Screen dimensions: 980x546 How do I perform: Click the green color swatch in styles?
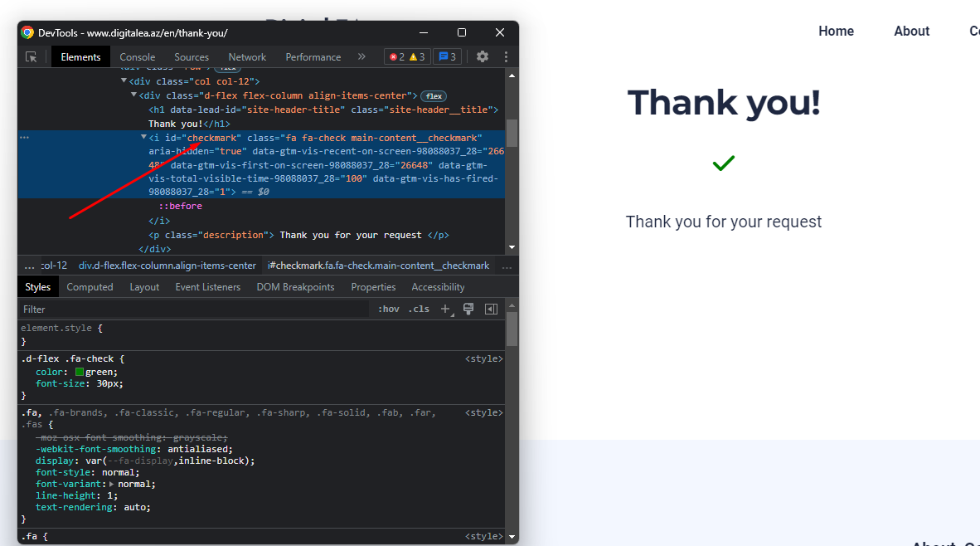(x=80, y=372)
